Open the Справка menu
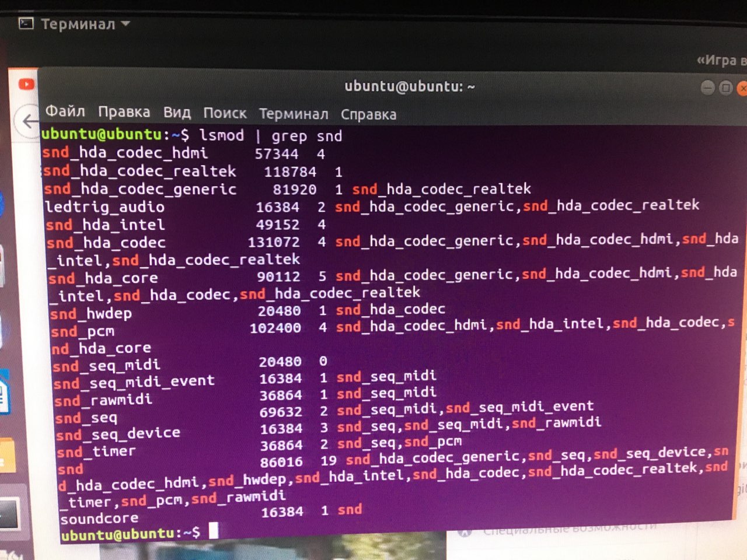747x560 pixels. [368, 114]
